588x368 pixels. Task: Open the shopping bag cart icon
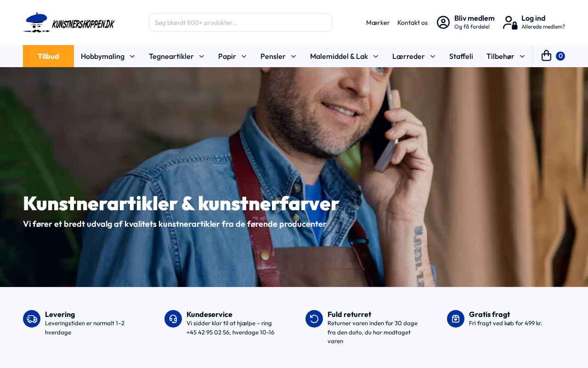[x=546, y=56]
